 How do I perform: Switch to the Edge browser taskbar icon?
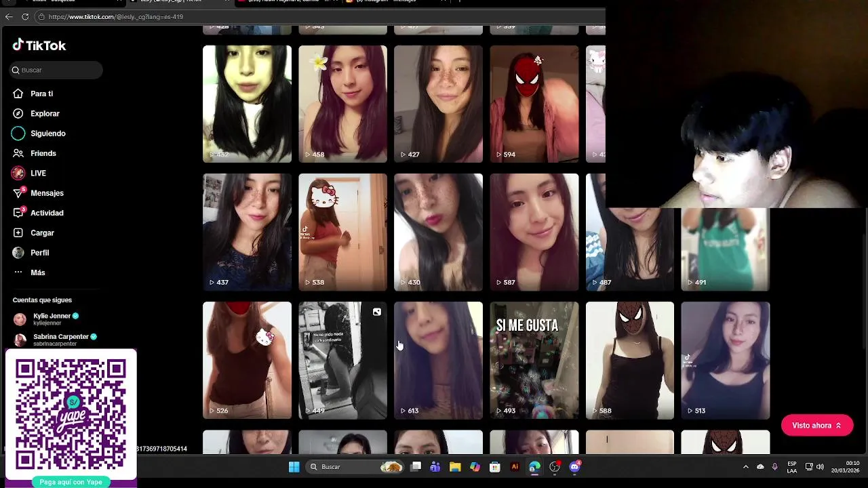point(534,467)
